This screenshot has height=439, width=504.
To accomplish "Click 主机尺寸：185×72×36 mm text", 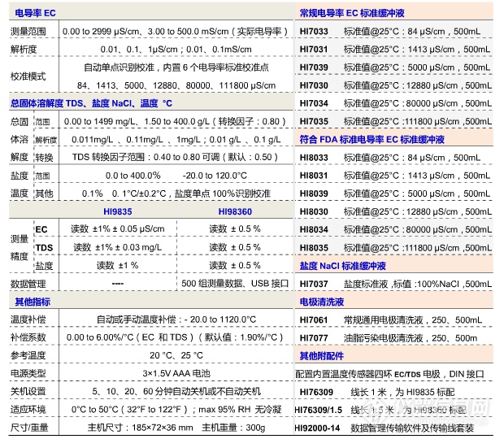I will tap(140, 428).
